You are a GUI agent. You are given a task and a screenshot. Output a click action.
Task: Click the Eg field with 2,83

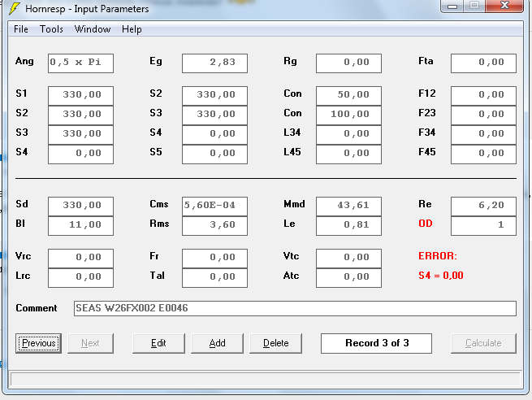coord(214,63)
